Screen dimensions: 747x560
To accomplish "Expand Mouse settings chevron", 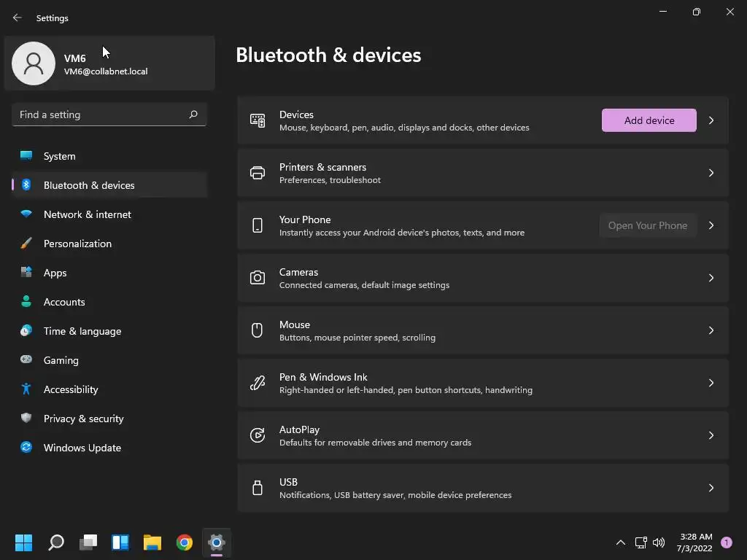I will [x=711, y=330].
